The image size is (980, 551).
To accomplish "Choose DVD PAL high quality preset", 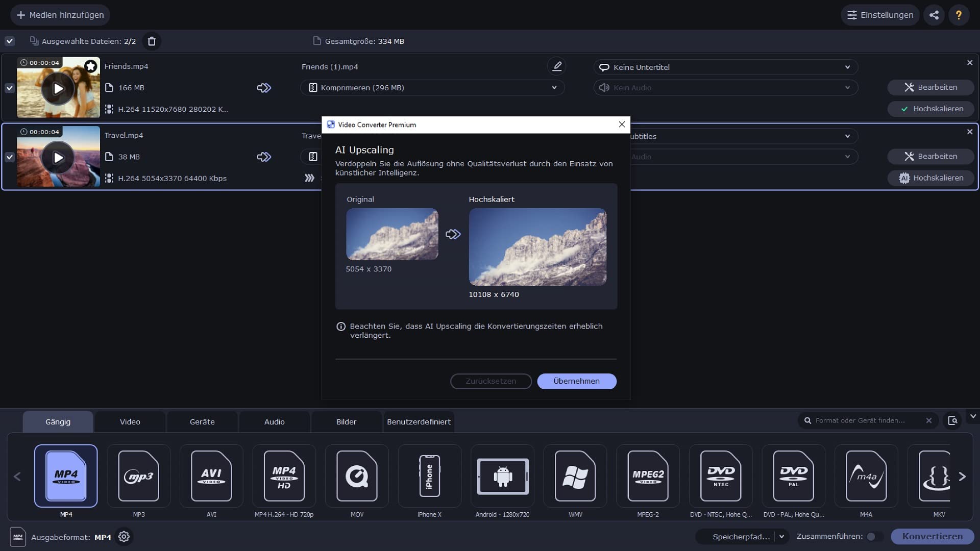I will 793,476.
